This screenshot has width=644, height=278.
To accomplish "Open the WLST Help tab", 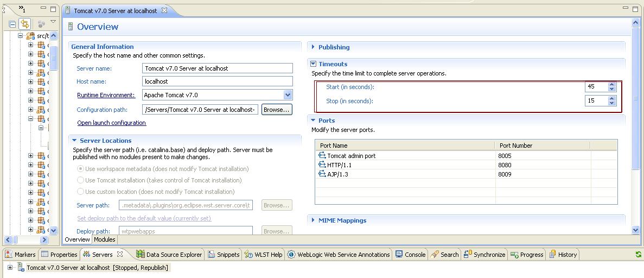I will coord(264,255).
